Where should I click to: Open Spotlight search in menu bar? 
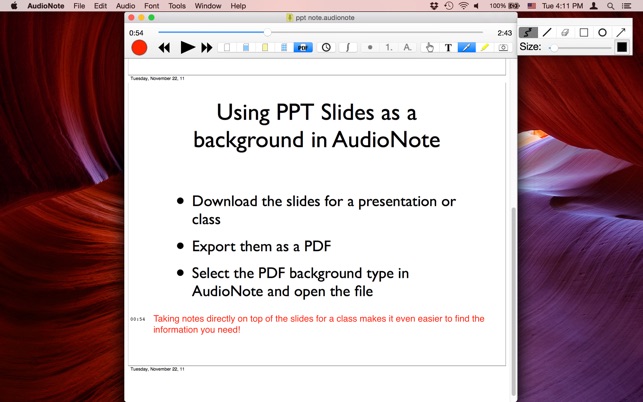click(610, 6)
